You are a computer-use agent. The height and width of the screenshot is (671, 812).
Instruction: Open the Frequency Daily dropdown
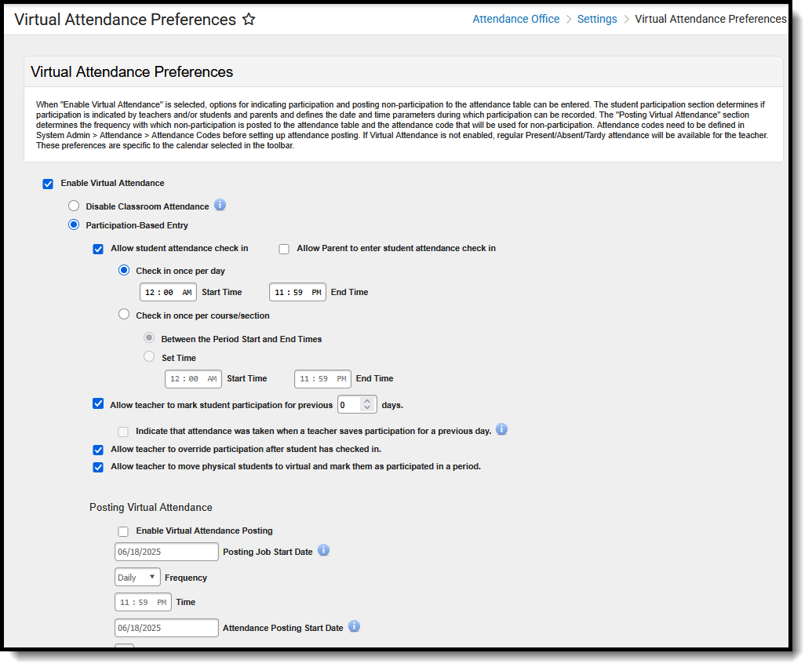click(137, 577)
